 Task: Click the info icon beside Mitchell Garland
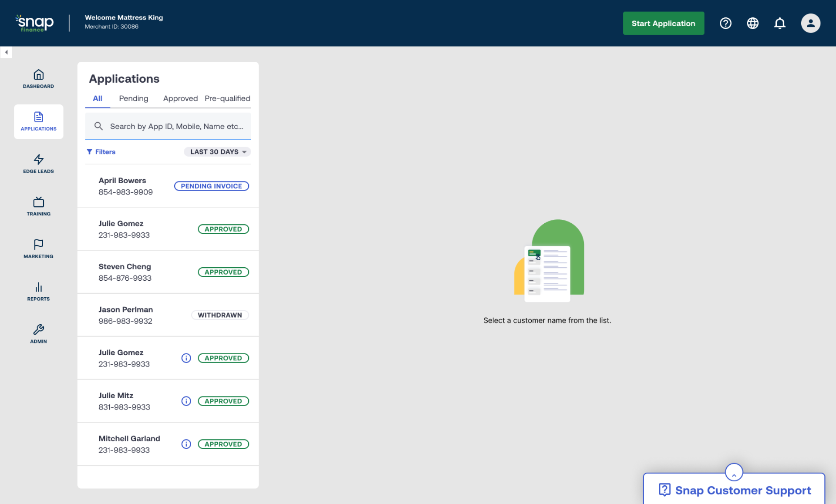point(186,444)
